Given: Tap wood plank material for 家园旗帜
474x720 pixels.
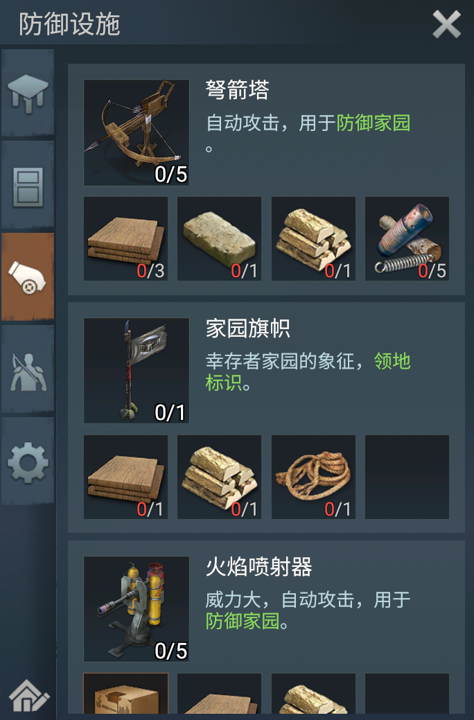Looking at the screenshot, I should pyautogui.click(x=126, y=477).
